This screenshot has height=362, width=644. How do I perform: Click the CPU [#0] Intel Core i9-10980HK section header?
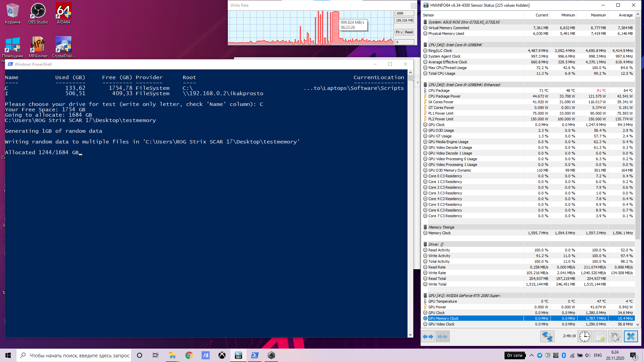coord(455,45)
